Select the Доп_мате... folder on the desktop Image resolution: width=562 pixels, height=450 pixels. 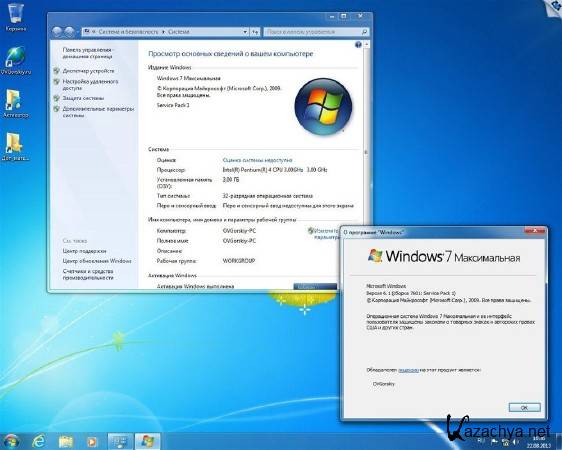coord(15,147)
